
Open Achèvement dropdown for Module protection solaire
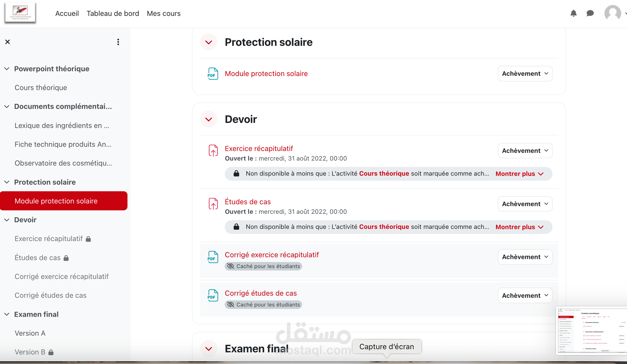point(525,74)
